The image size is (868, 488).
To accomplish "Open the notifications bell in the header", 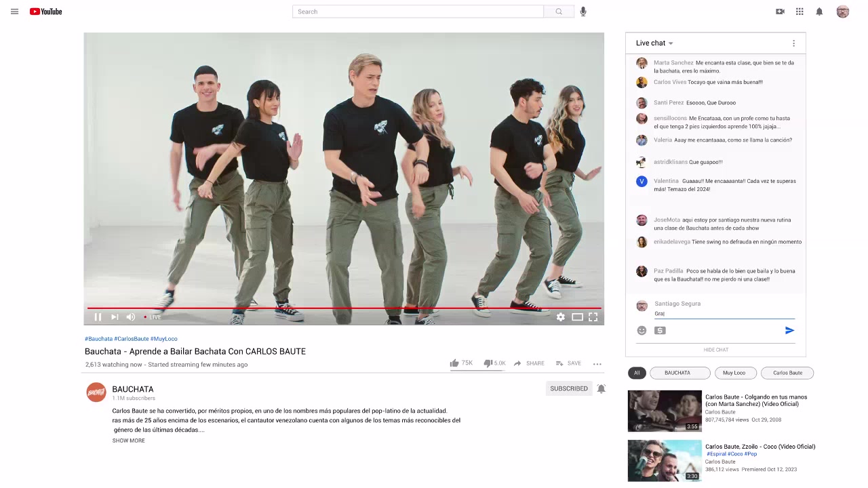I will (x=819, y=12).
